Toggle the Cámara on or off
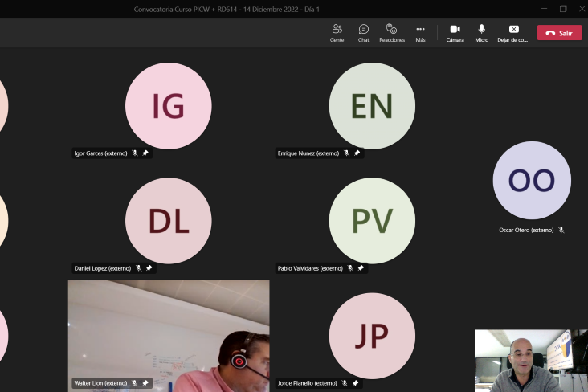 click(455, 33)
